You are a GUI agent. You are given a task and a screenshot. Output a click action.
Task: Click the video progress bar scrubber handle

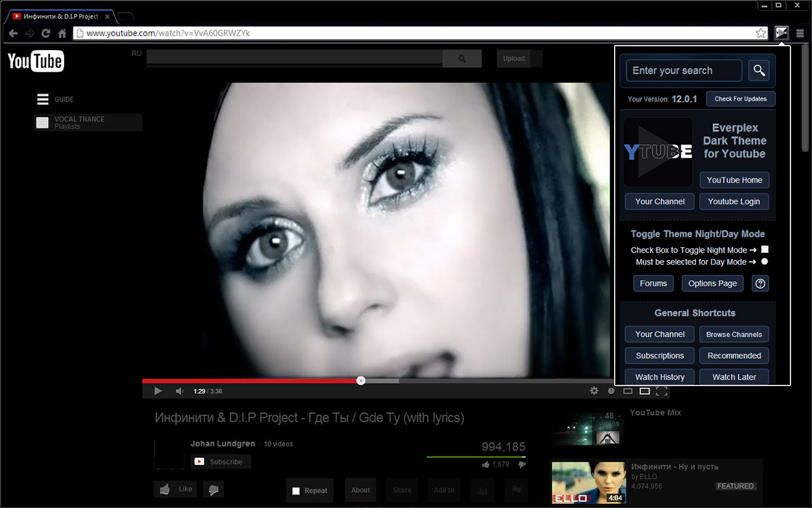(361, 380)
